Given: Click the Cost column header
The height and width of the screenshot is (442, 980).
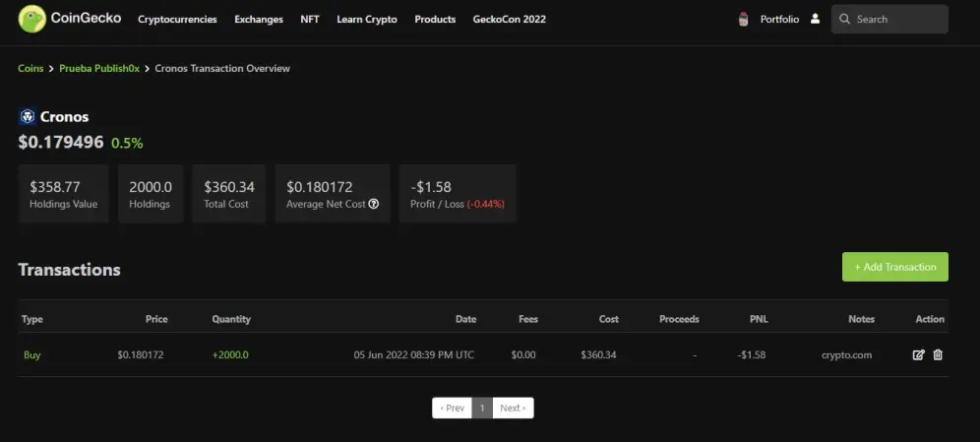Looking at the screenshot, I should coord(609,319).
